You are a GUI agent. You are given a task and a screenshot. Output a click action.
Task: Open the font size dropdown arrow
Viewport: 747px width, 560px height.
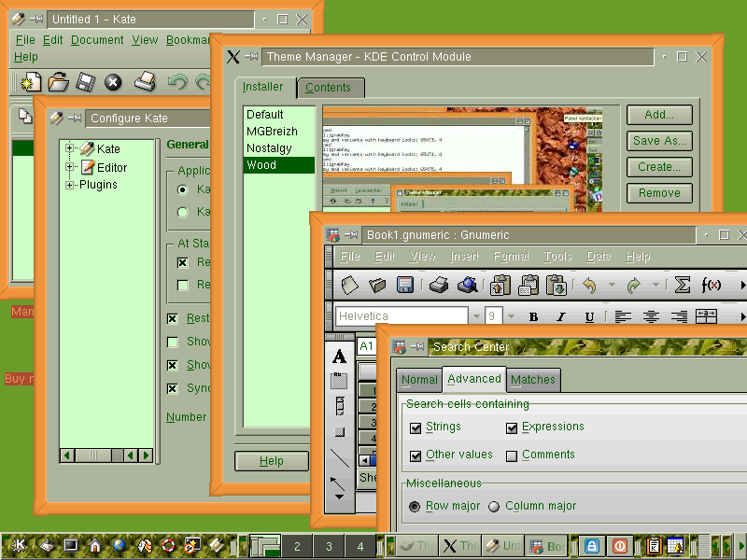[x=511, y=316]
